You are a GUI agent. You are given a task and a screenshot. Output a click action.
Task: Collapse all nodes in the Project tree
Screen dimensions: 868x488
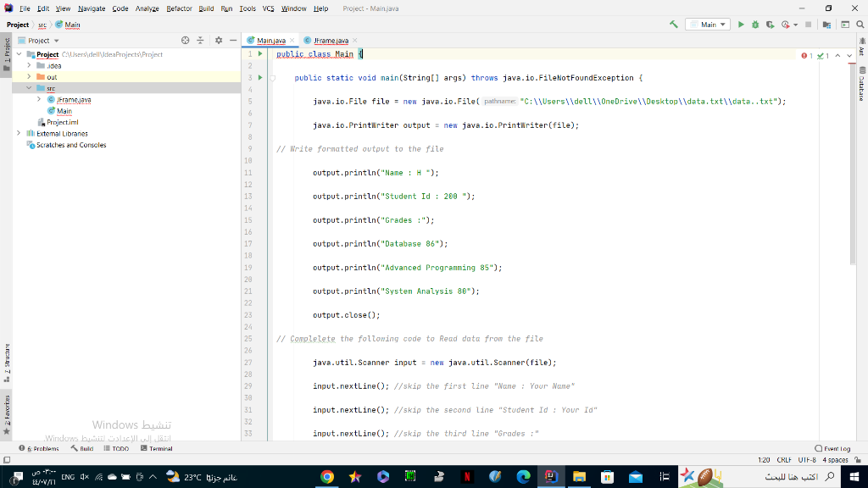(200, 40)
